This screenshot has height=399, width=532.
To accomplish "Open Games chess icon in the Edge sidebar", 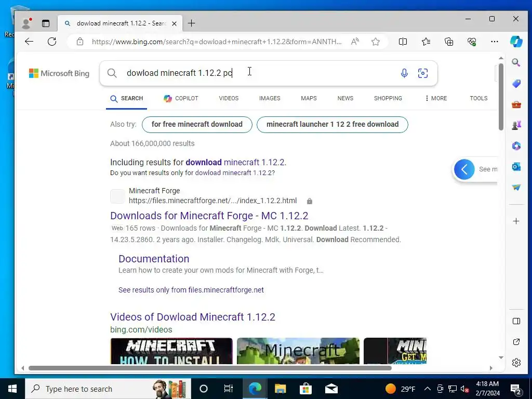I will (516, 125).
